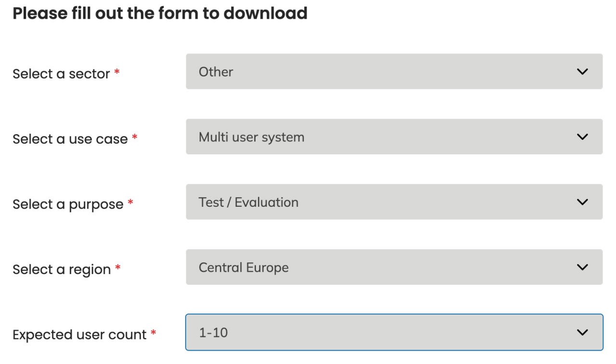Click the red asterisk beside 'Expected user count'

154,333
